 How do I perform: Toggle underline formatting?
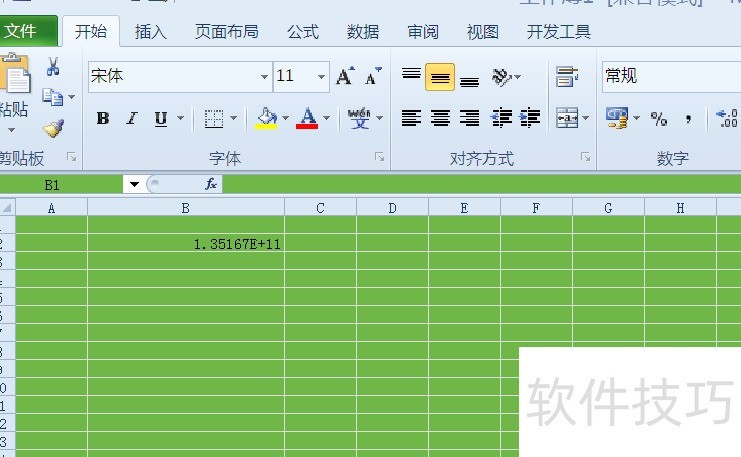click(x=161, y=118)
